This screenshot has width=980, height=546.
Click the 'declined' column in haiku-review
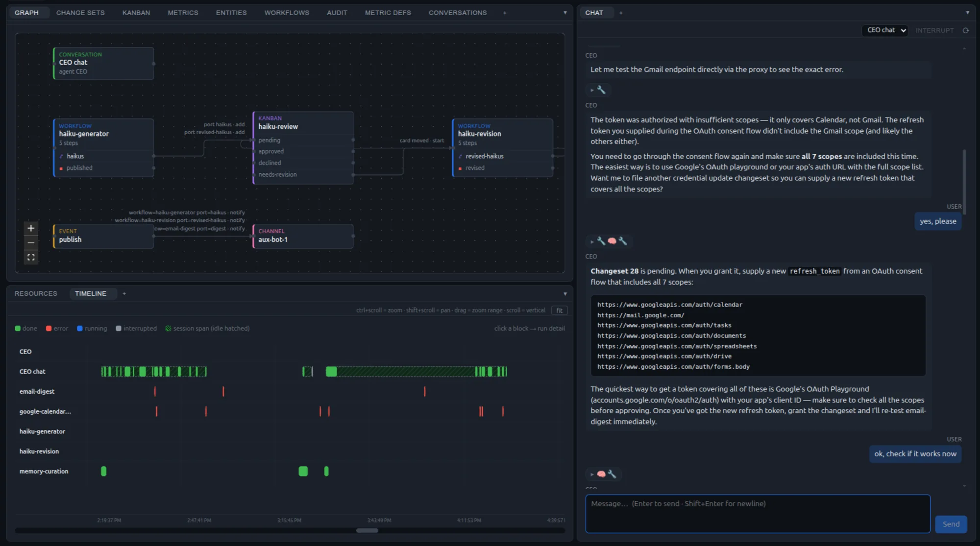tap(303, 163)
